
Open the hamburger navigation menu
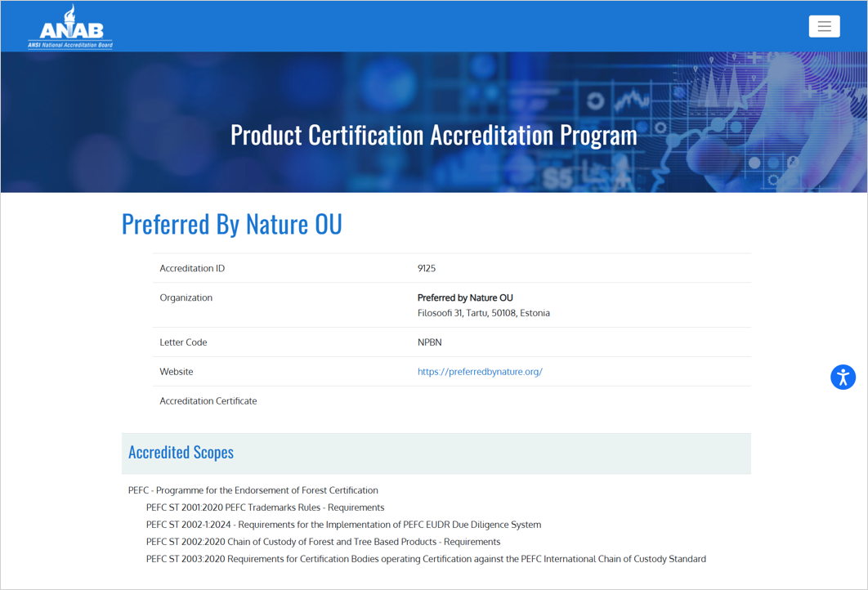[x=824, y=27]
